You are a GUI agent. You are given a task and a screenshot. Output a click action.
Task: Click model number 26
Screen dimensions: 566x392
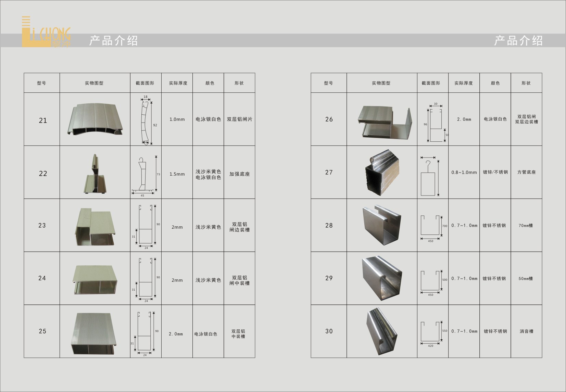tap(329, 119)
